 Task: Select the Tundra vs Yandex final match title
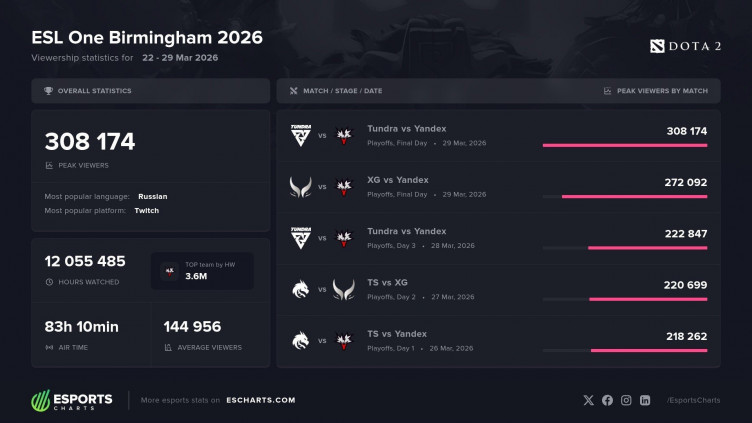pos(407,129)
